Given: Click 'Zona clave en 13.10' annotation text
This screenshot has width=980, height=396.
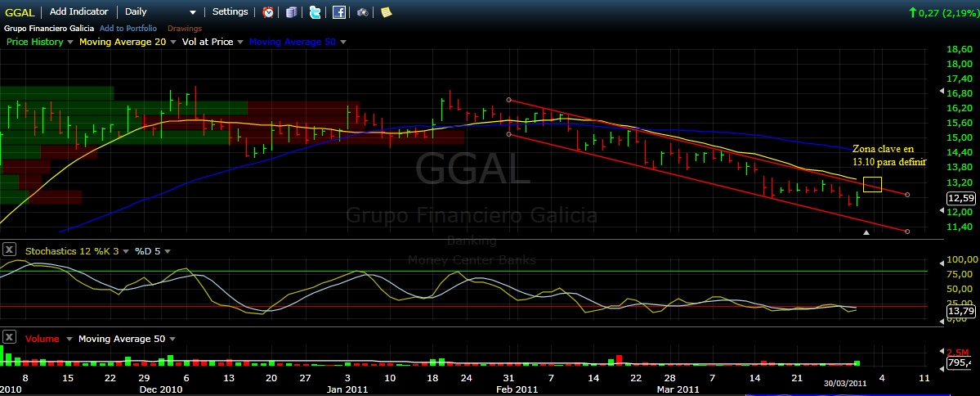Looking at the screenshot, I should click(888, 155).
